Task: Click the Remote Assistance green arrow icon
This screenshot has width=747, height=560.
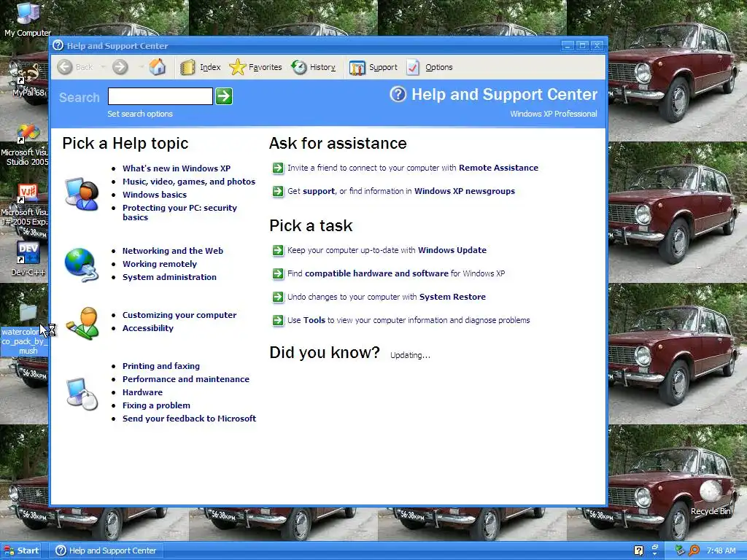Action: pos(278,168)
